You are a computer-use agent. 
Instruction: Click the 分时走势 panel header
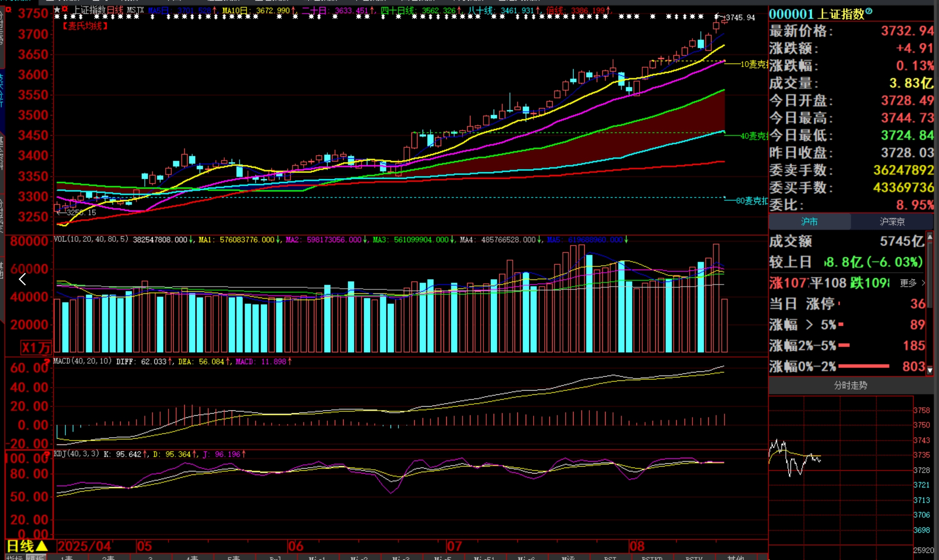(x=850, y=385)
